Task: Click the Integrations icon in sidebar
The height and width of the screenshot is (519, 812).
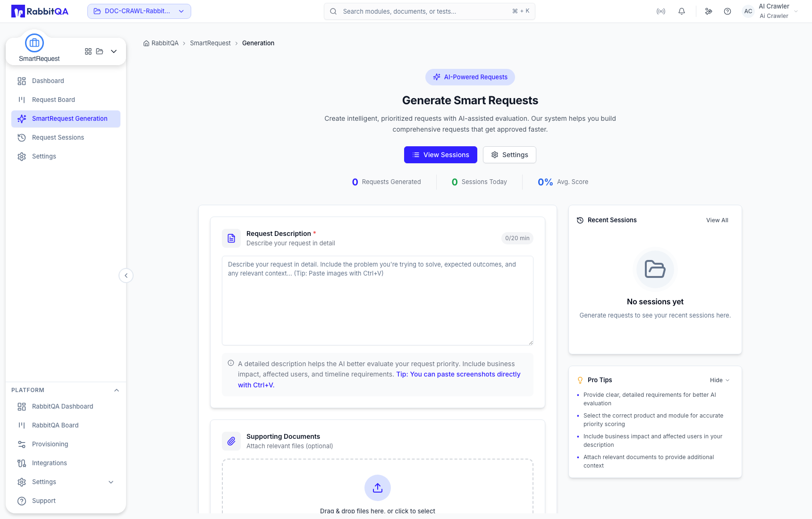Action: pyautogui.click(x=22, y=463)
